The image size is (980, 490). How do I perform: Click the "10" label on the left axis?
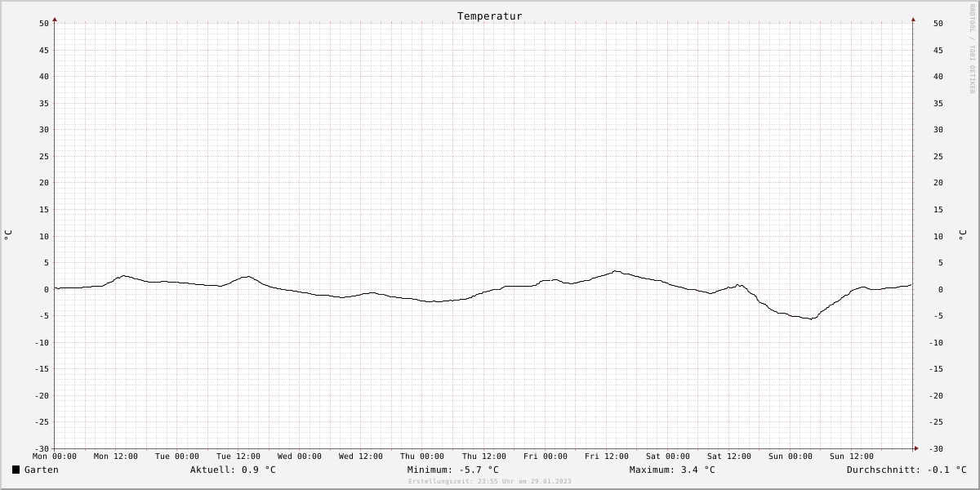pyautogui.click(x=44, y=237)
